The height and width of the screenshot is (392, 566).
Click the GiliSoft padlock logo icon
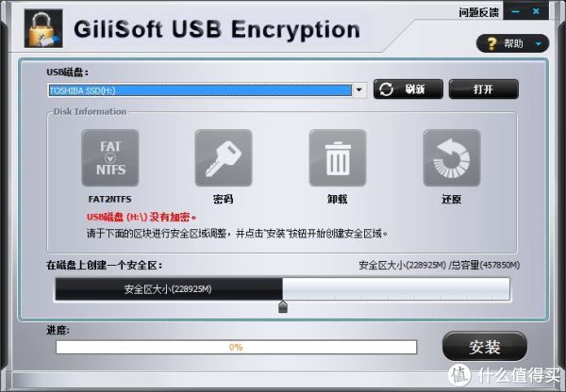coord(43,28)
